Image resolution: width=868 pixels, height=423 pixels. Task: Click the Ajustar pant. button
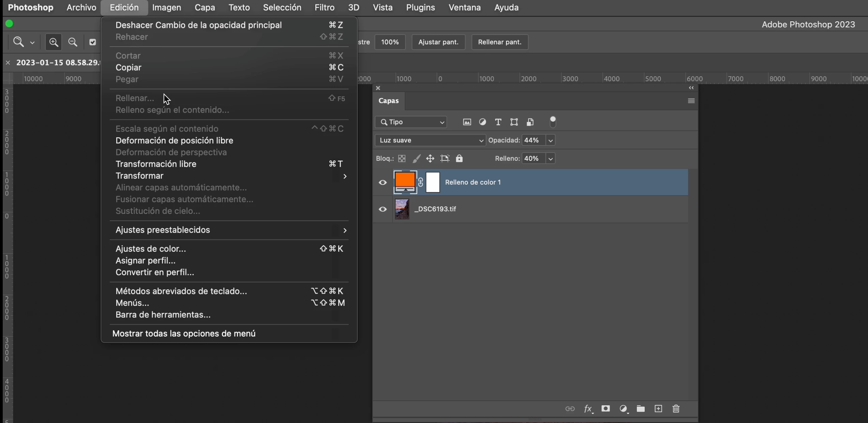[438, 42]
